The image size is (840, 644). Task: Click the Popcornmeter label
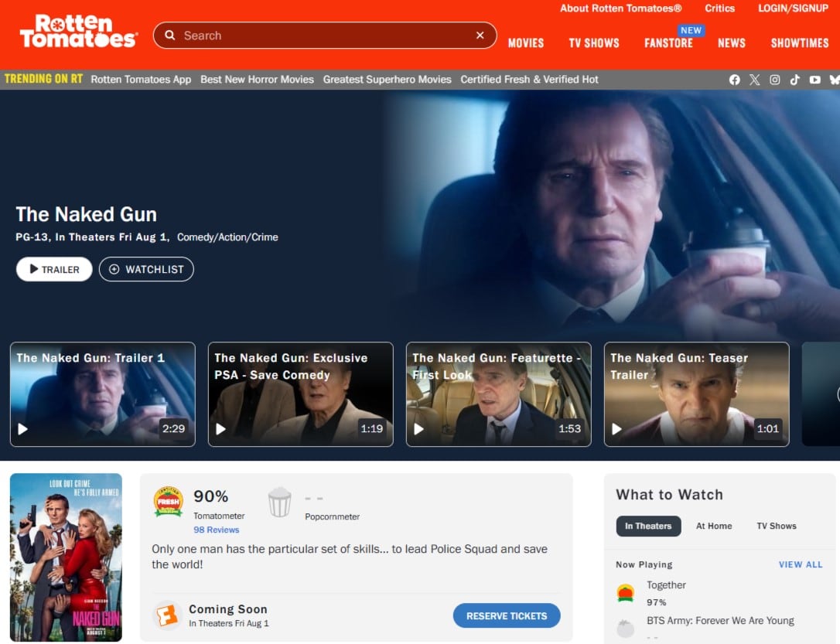(332, 516)
